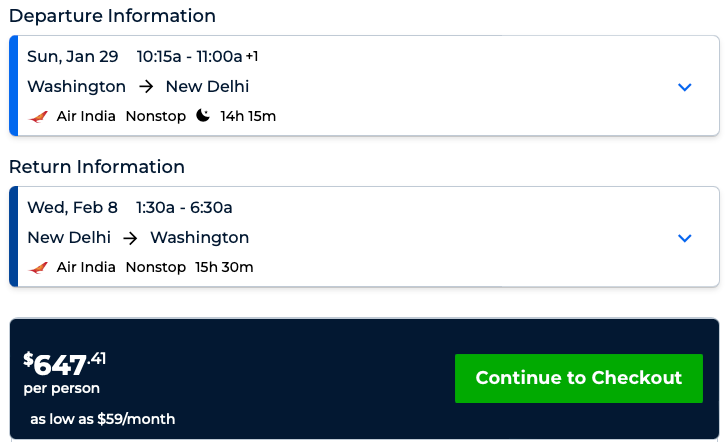Screen dimensions: 725x442
Task: Click the Air India logo on return flight
Action: (39, 268)
